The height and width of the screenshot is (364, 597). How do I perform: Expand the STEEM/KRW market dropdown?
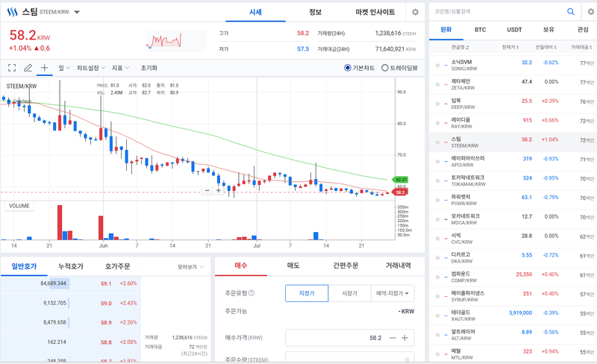pos(77,12)
